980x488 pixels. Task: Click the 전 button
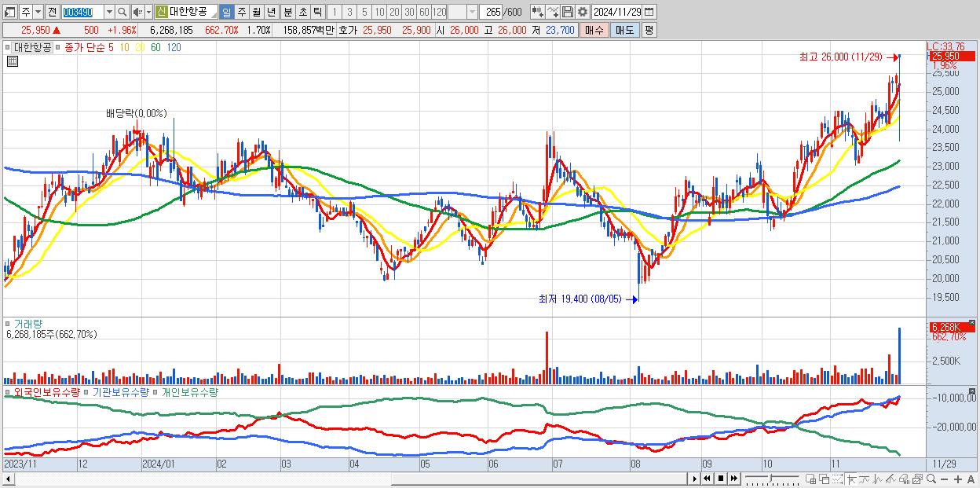click(x=52, y=12)
